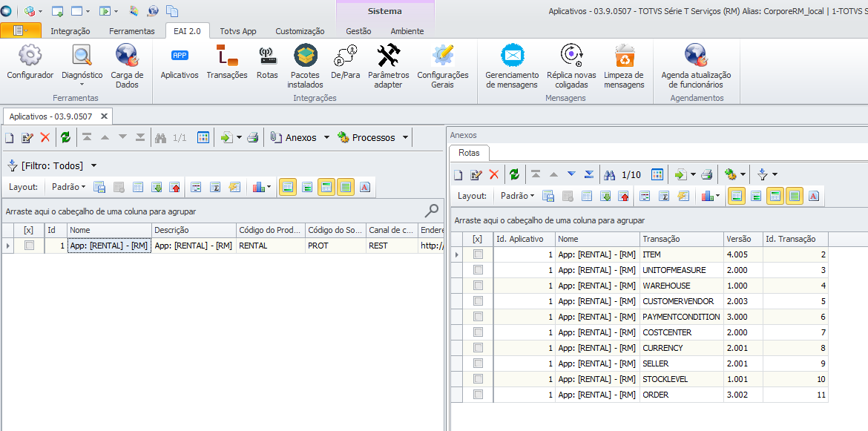Switch to the Gestão ribbon tab
This screenshot has width=868, height=431.
[358, 31]
